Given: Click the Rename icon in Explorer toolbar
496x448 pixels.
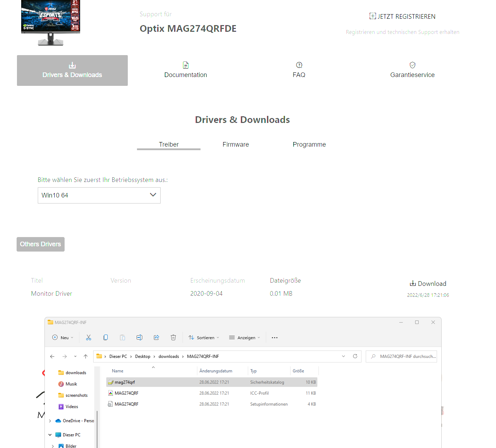Looking at the screenshot, I should click(139, 337).
